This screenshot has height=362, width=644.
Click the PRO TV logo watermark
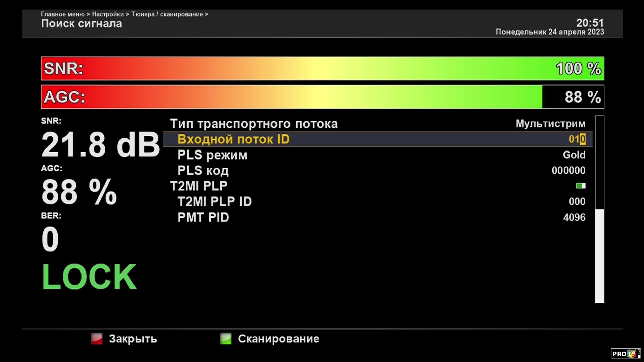(x=625, y=354)
